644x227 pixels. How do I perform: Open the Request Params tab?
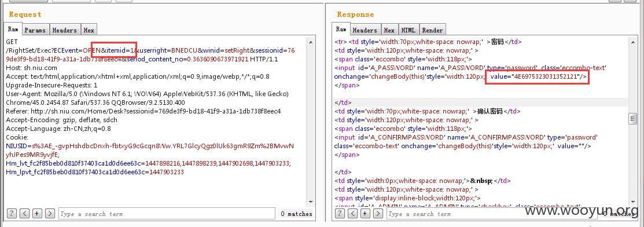(35, 30)
